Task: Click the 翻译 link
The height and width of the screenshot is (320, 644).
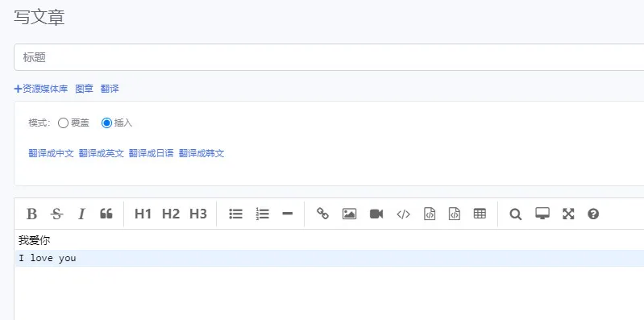Action: (x=110, y=89)
